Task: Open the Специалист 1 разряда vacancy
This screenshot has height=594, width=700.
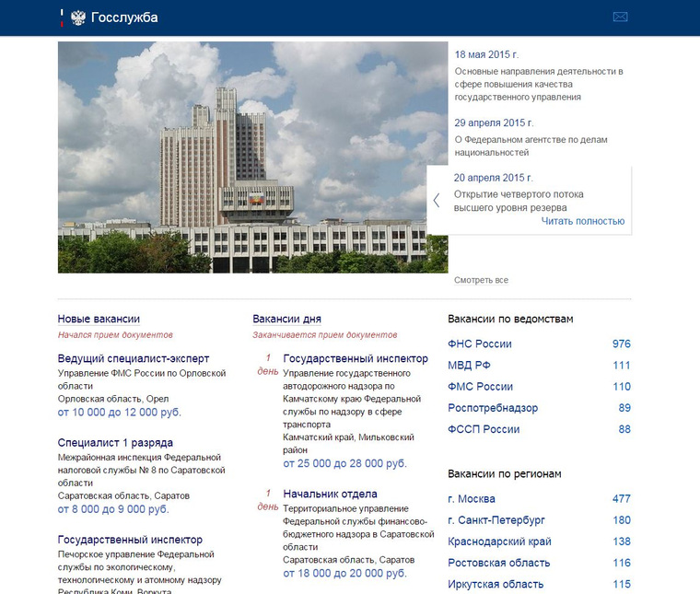Action: (x=115, y=443)
